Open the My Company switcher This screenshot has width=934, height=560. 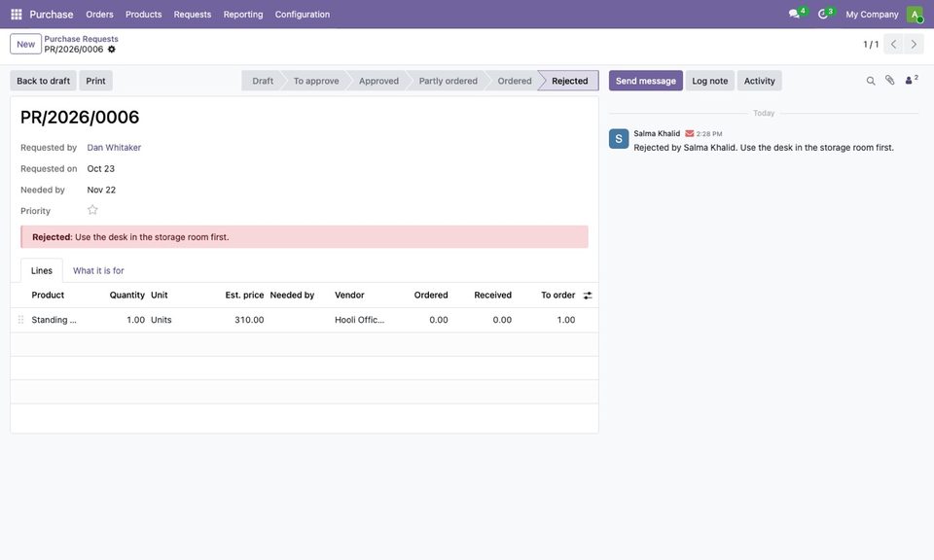coord(872,15)
